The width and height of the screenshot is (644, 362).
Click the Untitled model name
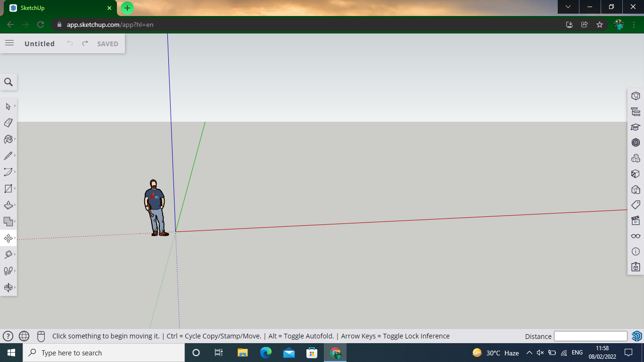coord(40,43)
